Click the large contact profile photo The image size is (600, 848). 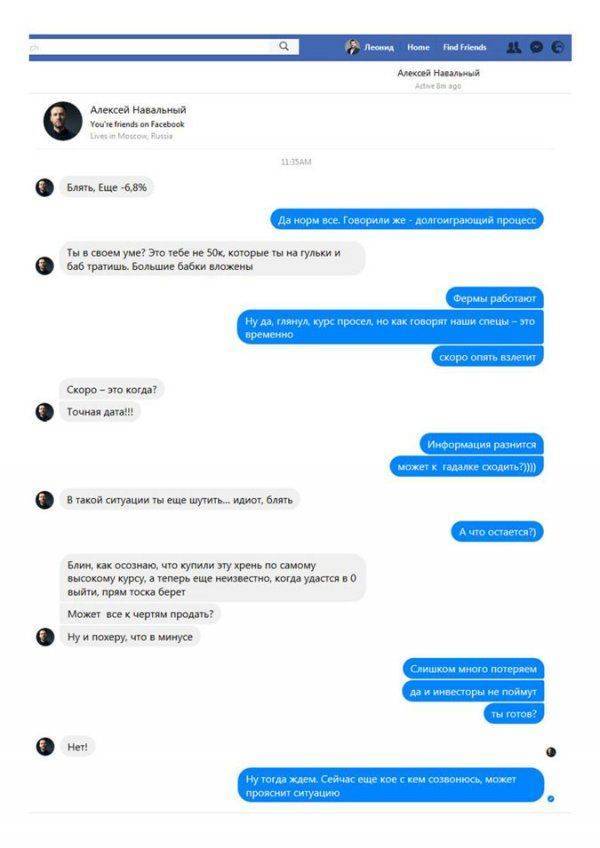63,121
